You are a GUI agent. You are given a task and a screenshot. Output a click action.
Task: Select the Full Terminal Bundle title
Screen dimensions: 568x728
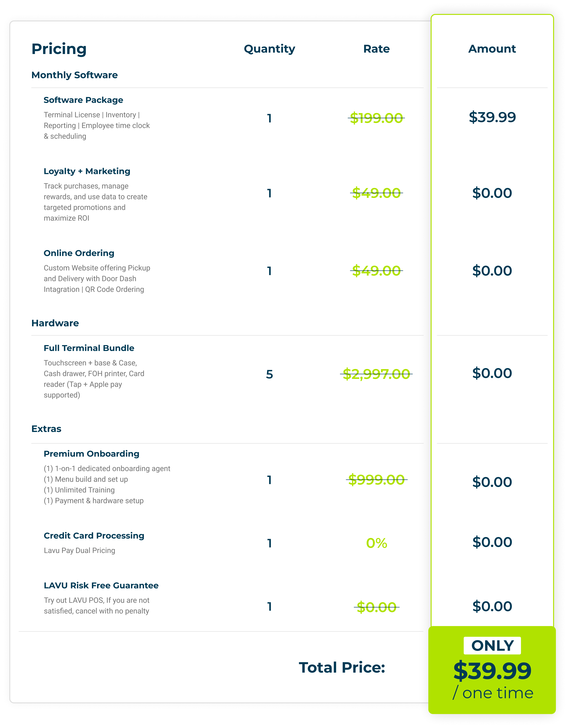click(x=89, y=348)
